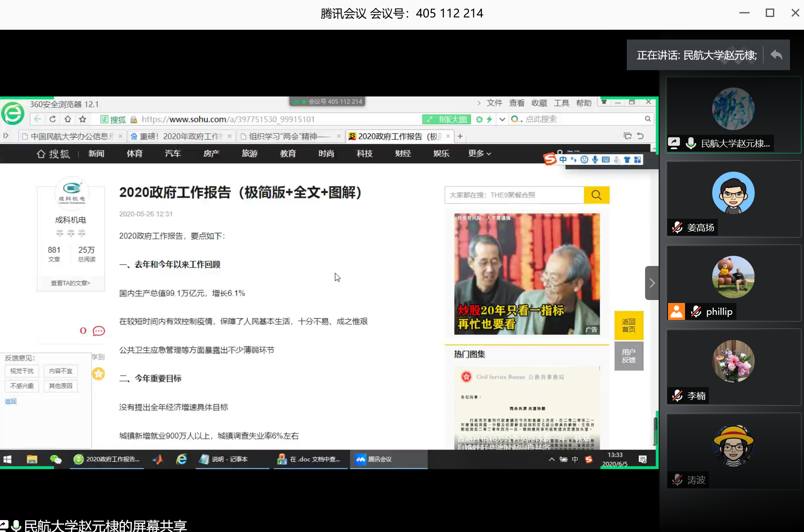The width and height of the screenshot is (804, 532).
Task: Click the 返回首页 yellow button
Action: point(628,325)
